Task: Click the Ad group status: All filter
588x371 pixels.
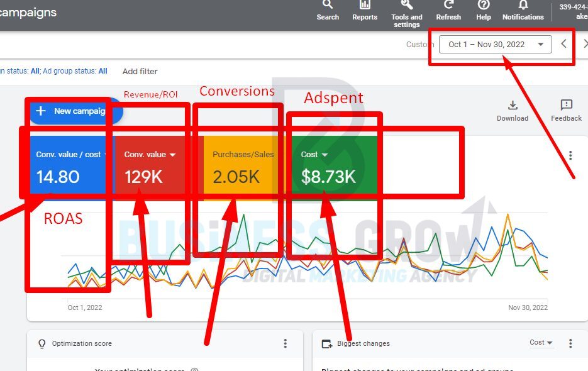Action: (x=75, y=71)
